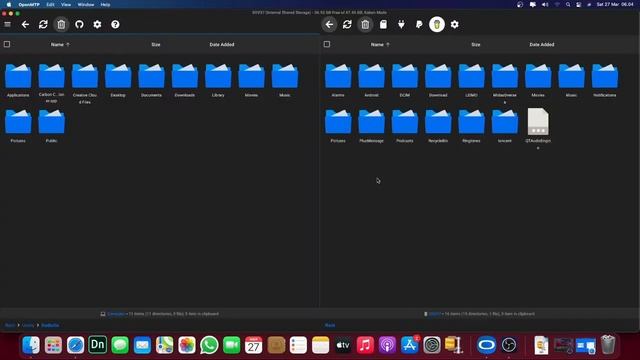Click the Root breadcrumb in left pane
Viewport: 640px width, 360px height.
10,325
